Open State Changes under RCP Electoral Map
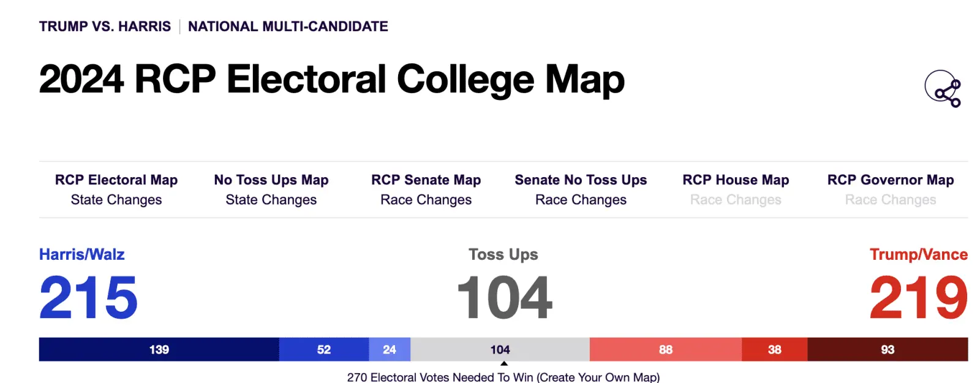 click(x=116, y=200)
